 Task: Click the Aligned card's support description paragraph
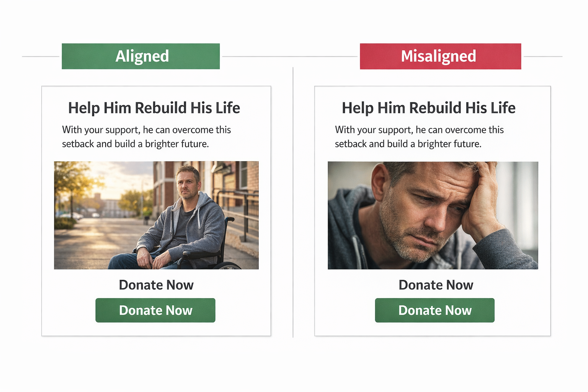click(x=146, y=137)
